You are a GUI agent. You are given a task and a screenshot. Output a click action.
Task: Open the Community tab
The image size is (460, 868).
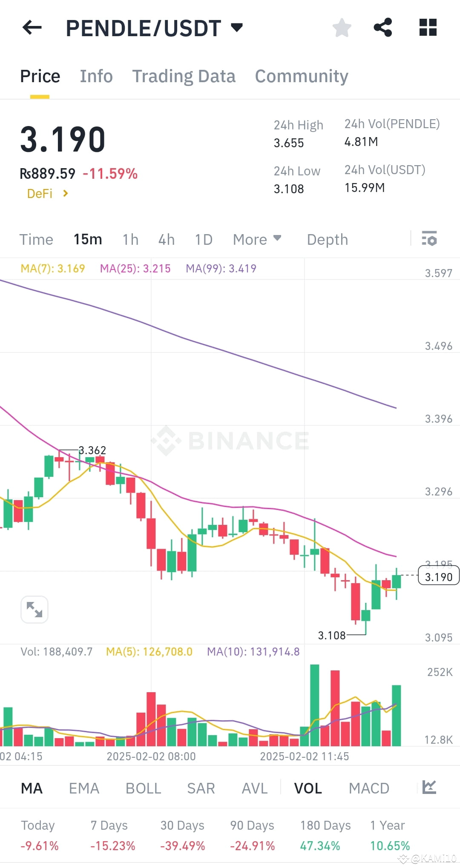pos(301,76)
